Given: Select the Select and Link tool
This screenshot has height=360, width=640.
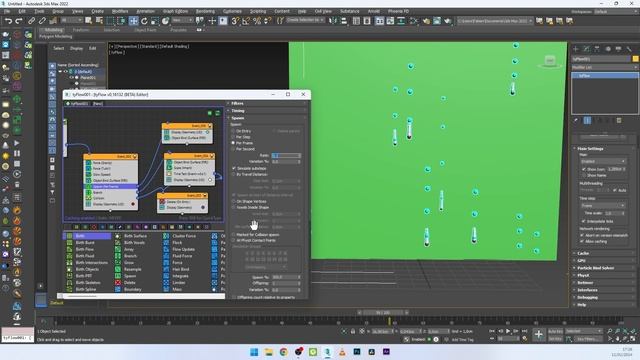Looking at the screenshot, I should pos(31,20).
